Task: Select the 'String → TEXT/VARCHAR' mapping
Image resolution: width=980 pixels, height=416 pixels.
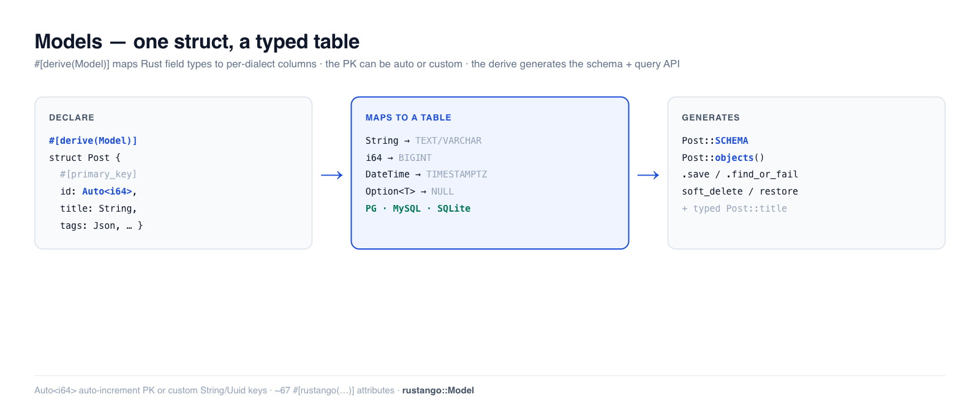Action: 424,141
